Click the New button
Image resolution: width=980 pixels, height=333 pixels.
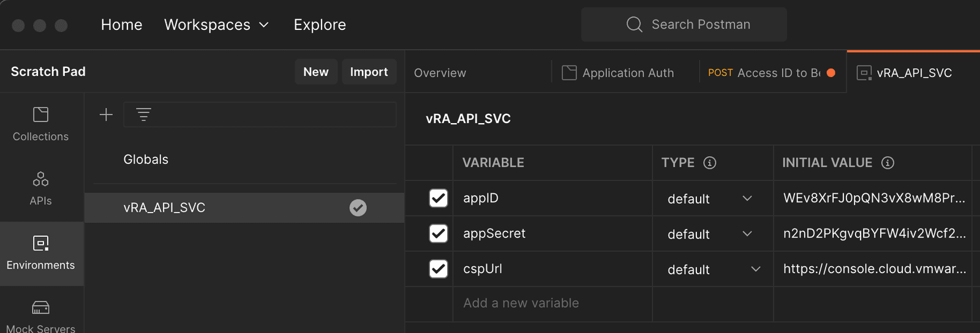[316, 72]
